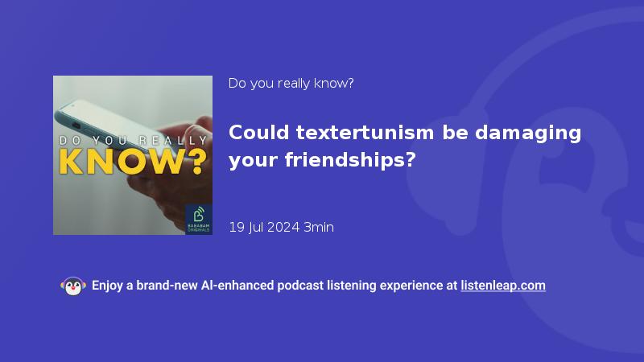This screenshot has width=644, height=362.
Task: Click the "3min" episode duration label
Action: (319, 227)
